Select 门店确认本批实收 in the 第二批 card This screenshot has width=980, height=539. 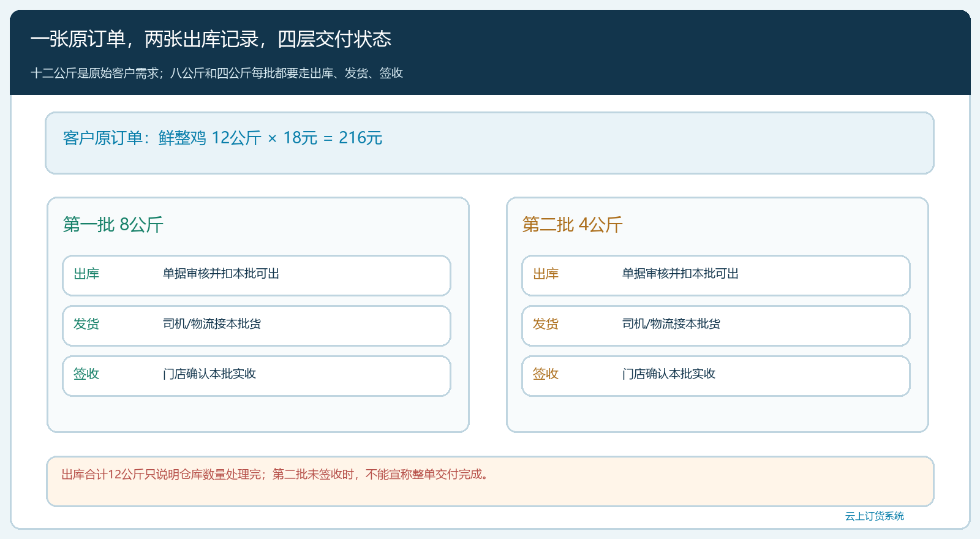point(669,374)
